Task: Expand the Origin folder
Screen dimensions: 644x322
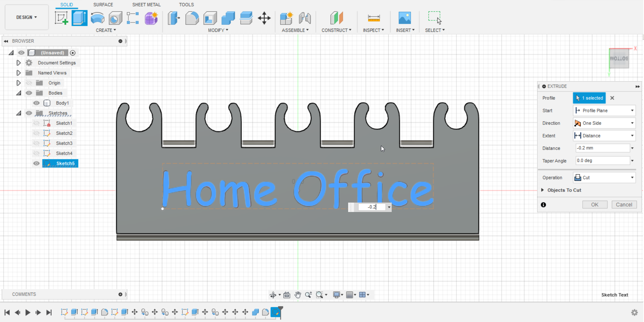Action: click(x=18, y=83)
